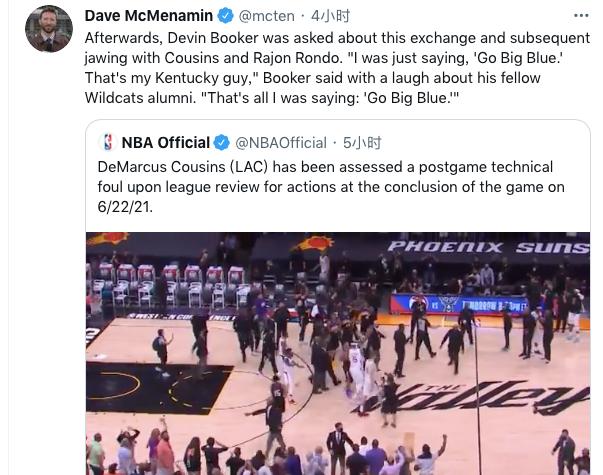Screen dimensions: 603x475
Task: Play the court video in quoted tweet
Action: click(x=338, y=353)
